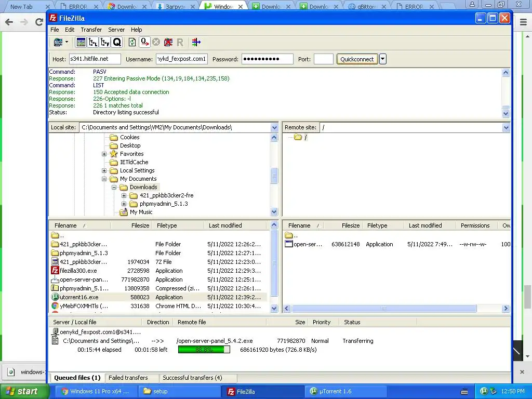Expand the Local Settings folder in tree

coord(104,170)
